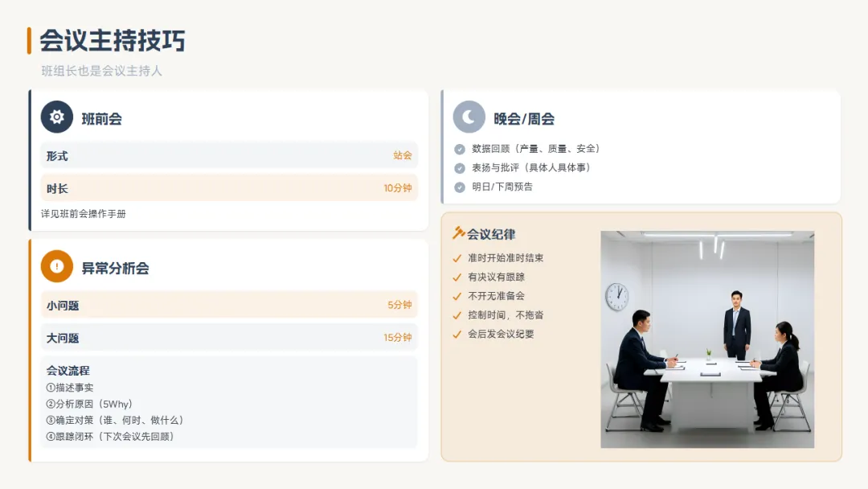
Task: Click the note 详见班前会操作手册
Action: [x=84, y=214]
